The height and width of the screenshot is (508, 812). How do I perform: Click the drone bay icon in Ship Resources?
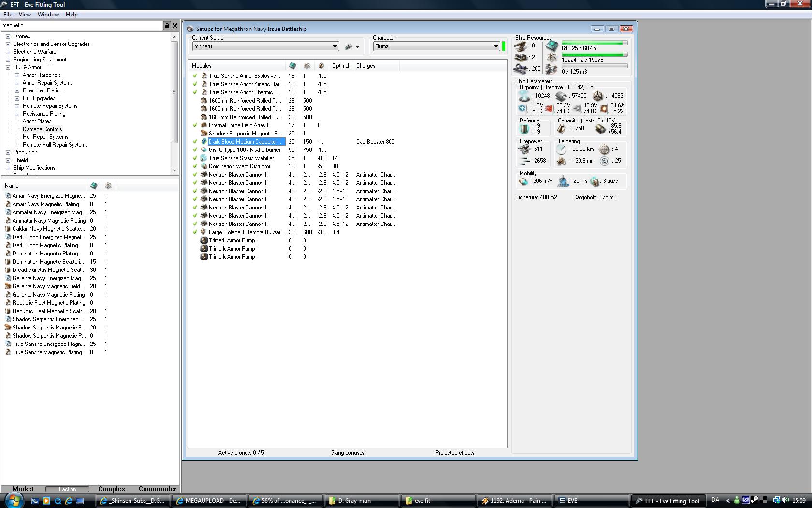click(x=552, y=70)
